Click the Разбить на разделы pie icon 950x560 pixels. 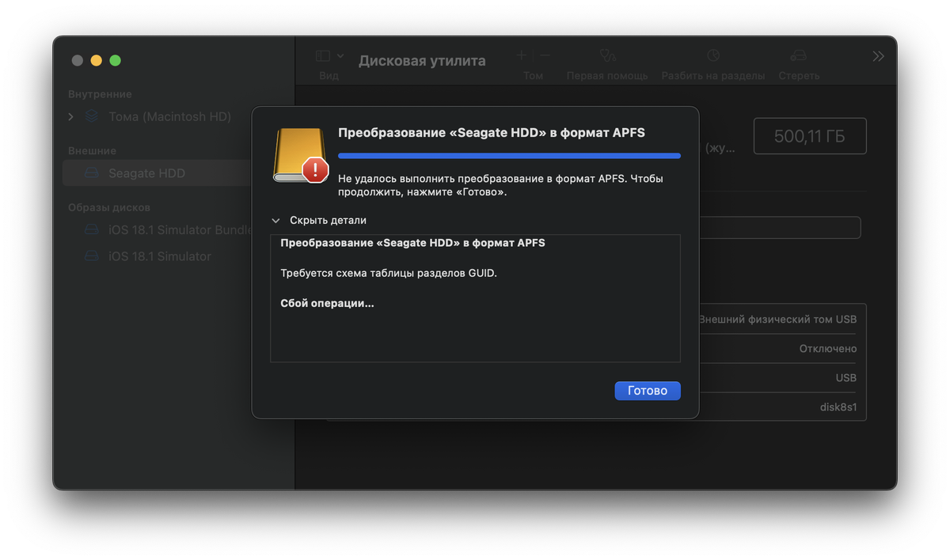(x=713, y=55)
